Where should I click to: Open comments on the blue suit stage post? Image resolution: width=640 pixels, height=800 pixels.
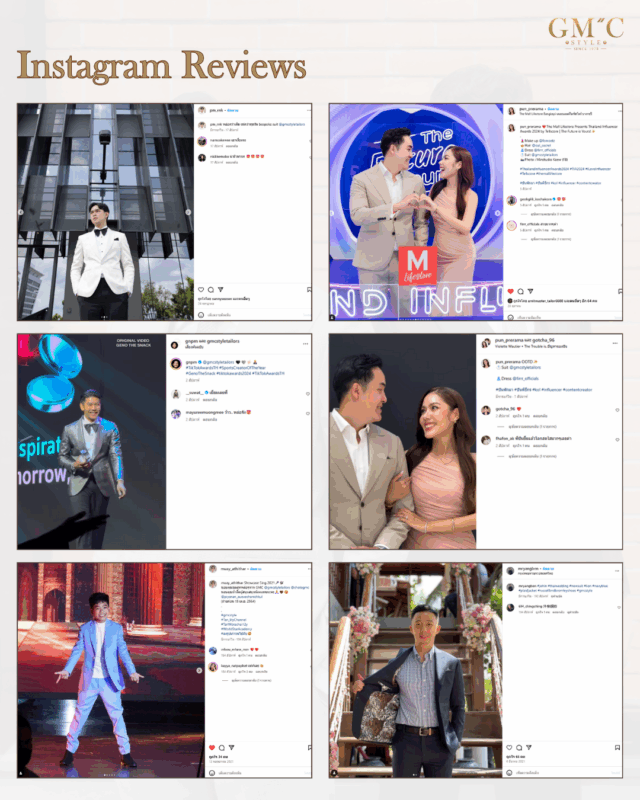[221, 747]
